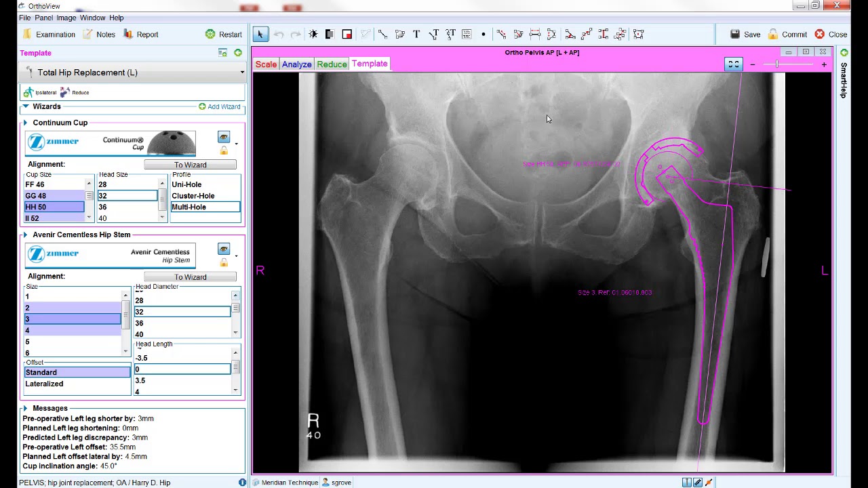Select the text annotation T tool
The image size is (868, 488).
(416, 34)
